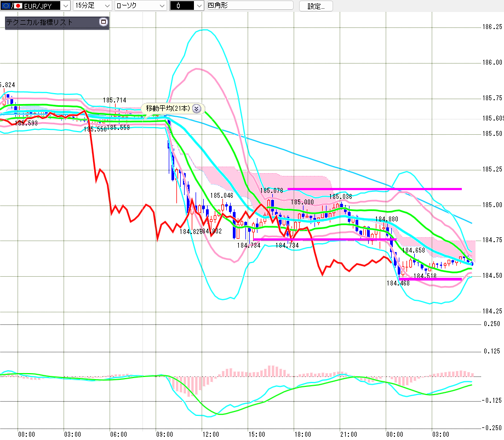Click the EU/Japan flag icon in pair selector
Image resolution: width=504 pixels, height=440 pixels.
(x=11, y=6)
